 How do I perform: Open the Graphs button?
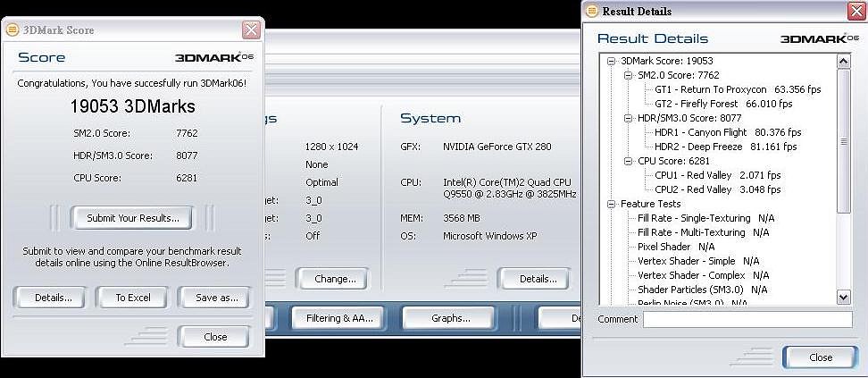449,318
